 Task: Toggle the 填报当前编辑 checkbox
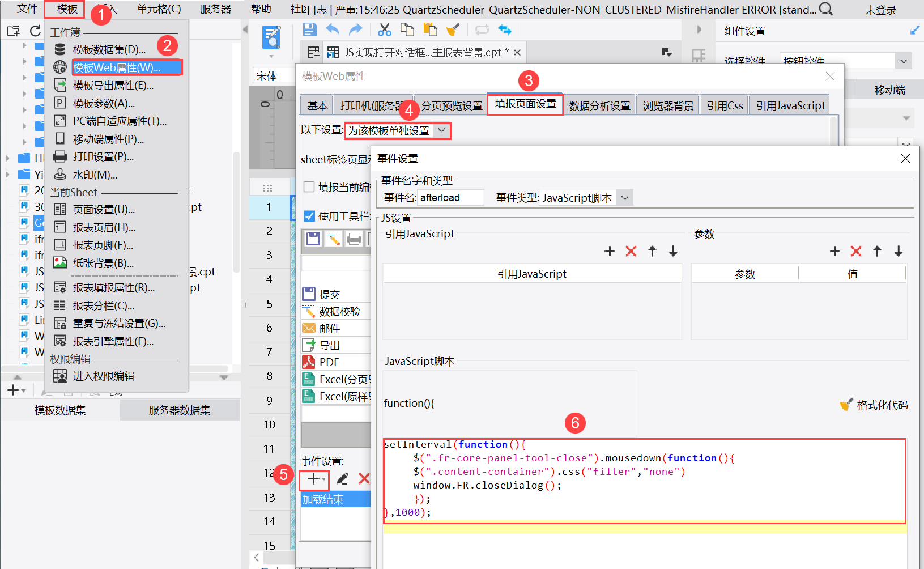pyautogui.click(x=309, y=187)
